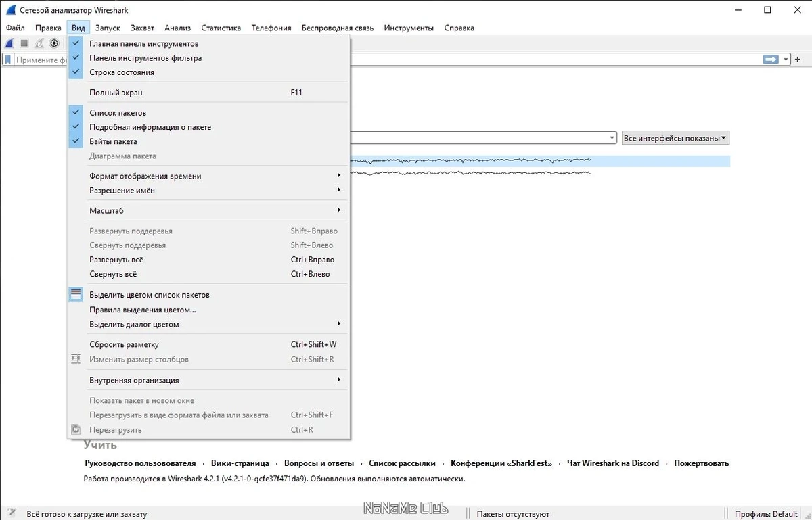Expand Разрешение имён submenu

[208, 191]
